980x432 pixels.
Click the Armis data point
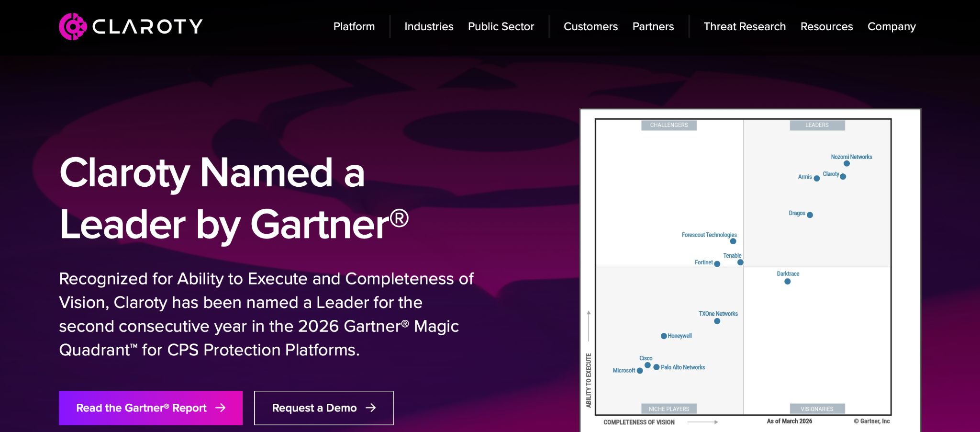point(817,179)
